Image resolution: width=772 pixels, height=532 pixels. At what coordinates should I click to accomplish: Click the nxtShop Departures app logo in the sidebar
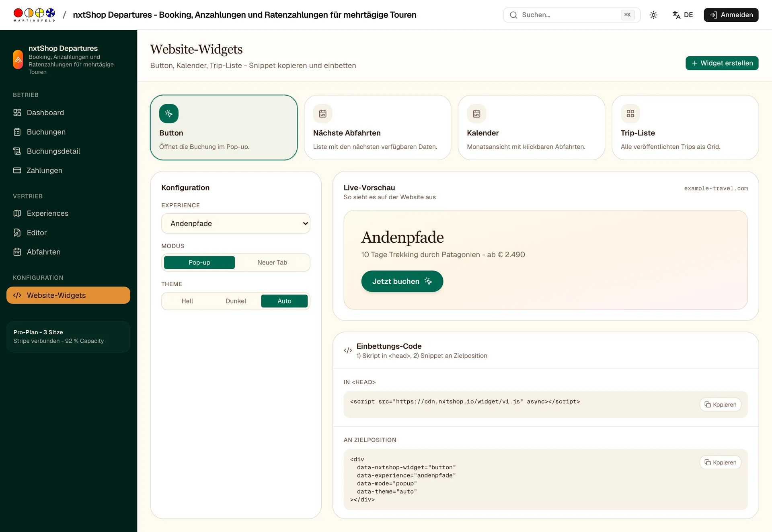18,59
